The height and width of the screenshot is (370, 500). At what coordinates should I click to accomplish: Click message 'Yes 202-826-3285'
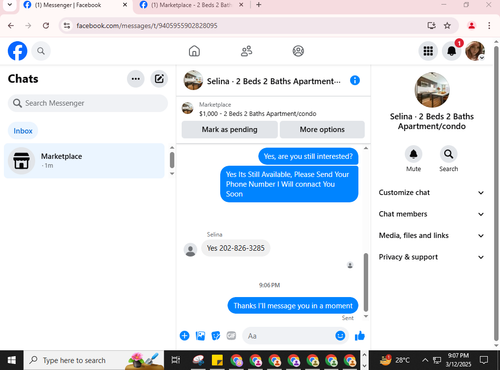point(236,248)
